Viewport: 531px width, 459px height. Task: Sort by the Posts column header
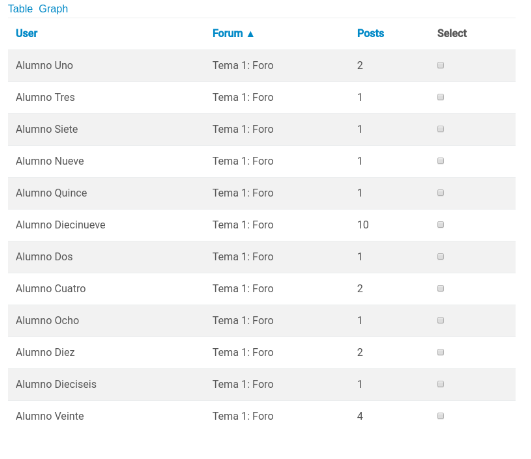pyautogui.click(x=370, y=33)
